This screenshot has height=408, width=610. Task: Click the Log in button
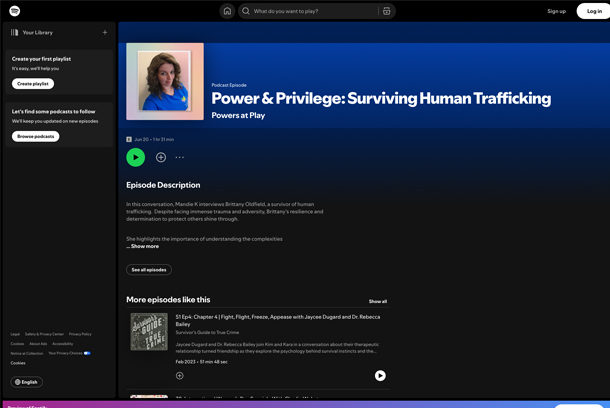pyautogui.click(x=594, y=11)
